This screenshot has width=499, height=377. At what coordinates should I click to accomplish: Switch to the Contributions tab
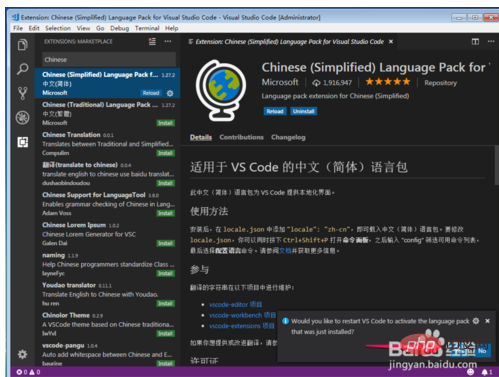(x=241, y=137)
